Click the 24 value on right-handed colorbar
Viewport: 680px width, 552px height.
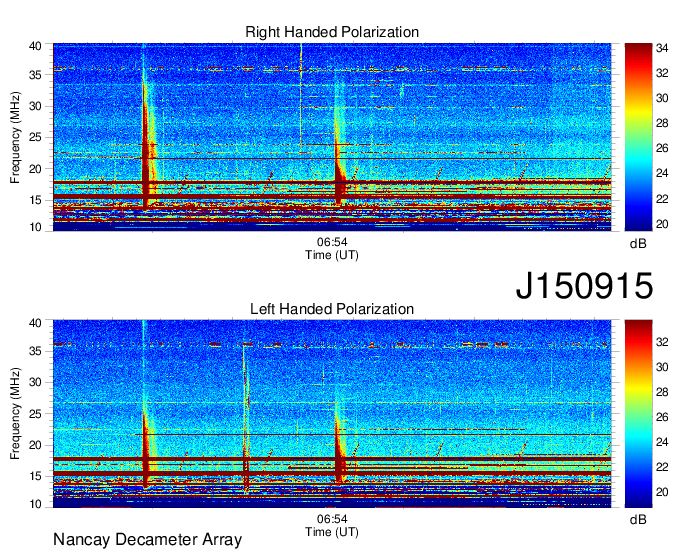pos(662,173)
